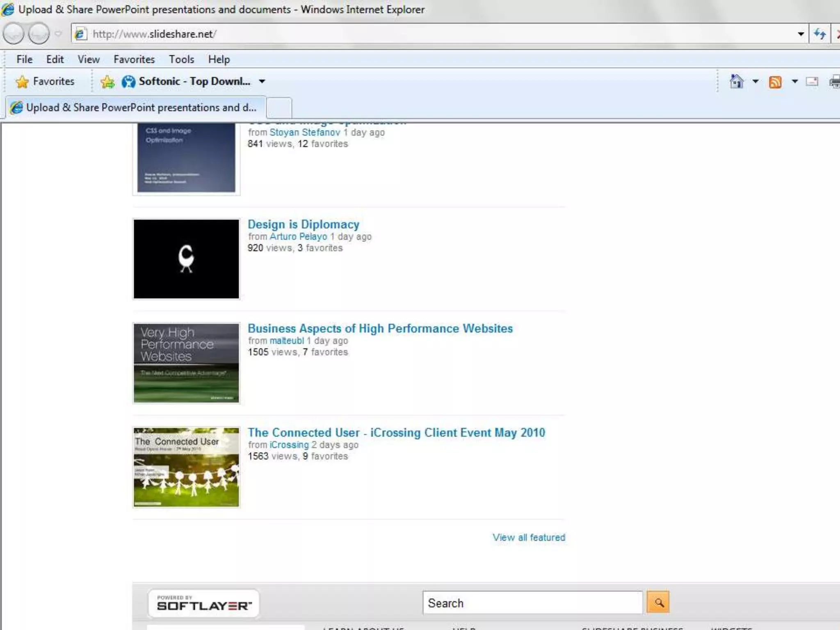Image resolution: width=840 pixels, height=630 pixels.
Task: Expand the Home button dropdown arrow
Action: coord(755,82)
